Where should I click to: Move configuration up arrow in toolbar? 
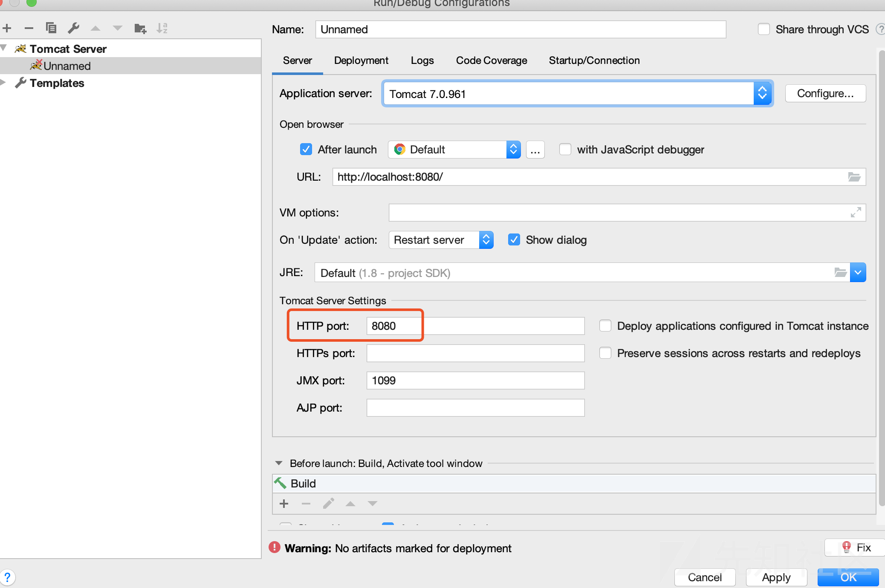pyautogui.click(x=95, y=29)
